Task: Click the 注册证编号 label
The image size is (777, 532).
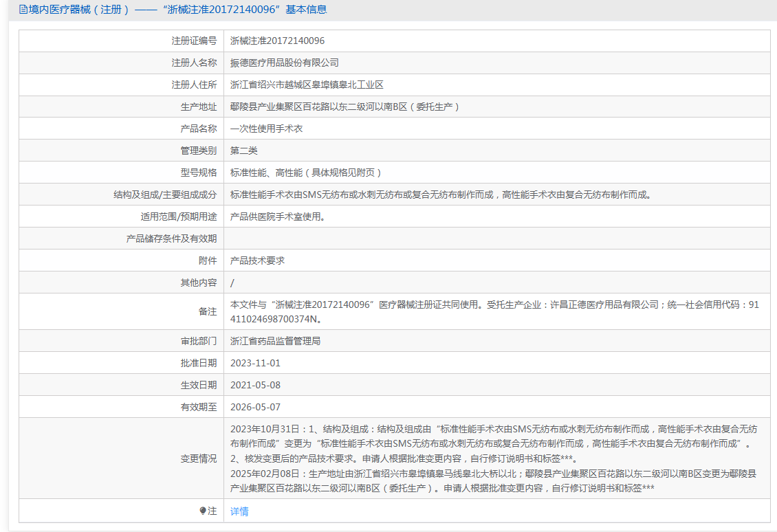Action: pos(194,41)
